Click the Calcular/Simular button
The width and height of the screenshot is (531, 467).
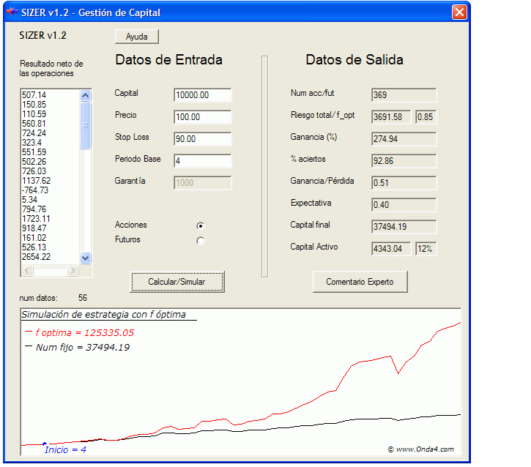177,282
